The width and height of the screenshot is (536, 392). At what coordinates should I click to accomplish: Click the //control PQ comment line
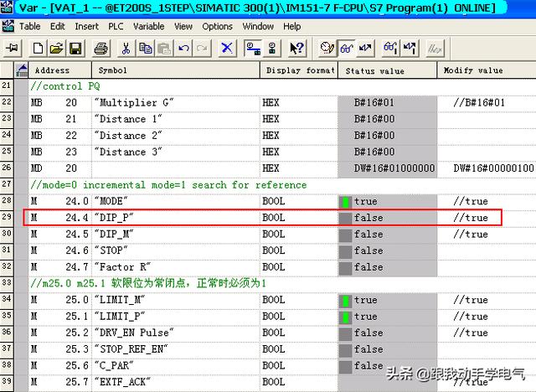65,86
